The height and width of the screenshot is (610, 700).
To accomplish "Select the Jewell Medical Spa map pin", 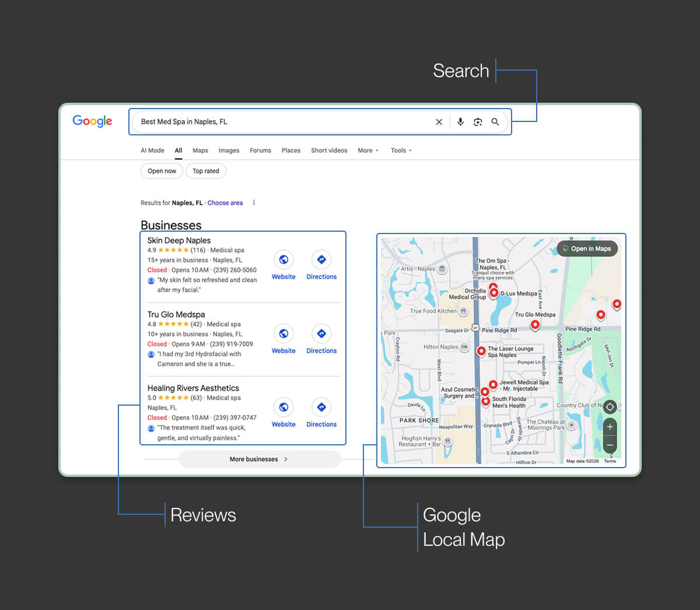I will 494,384.
